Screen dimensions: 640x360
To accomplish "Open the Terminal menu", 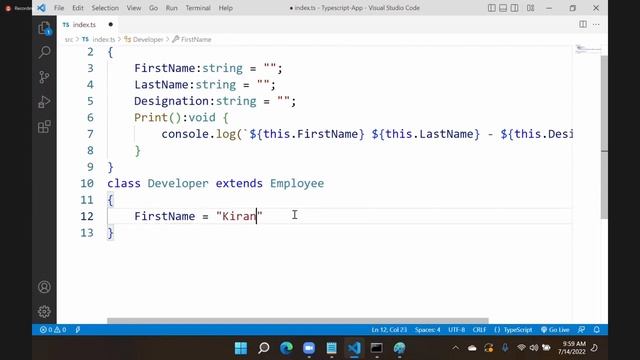I will tap(198, 8).
